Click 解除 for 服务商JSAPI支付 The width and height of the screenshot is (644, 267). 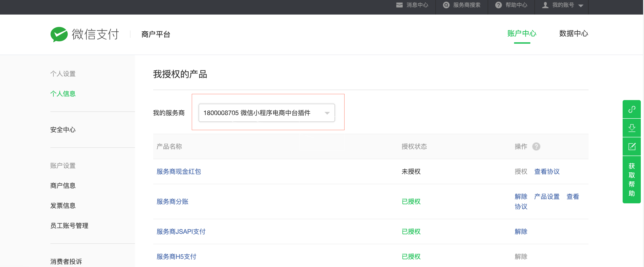coord(521,232)
